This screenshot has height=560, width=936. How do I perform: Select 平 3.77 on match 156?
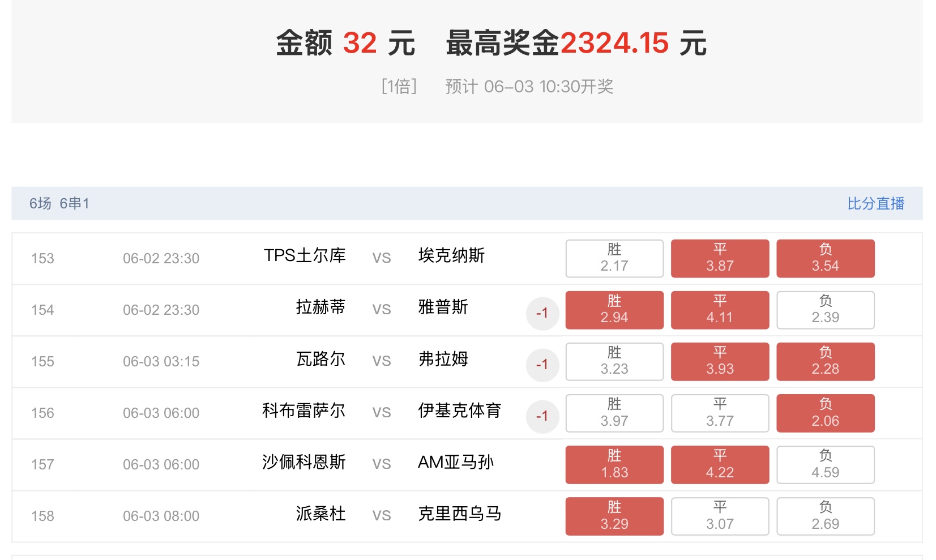720,413
